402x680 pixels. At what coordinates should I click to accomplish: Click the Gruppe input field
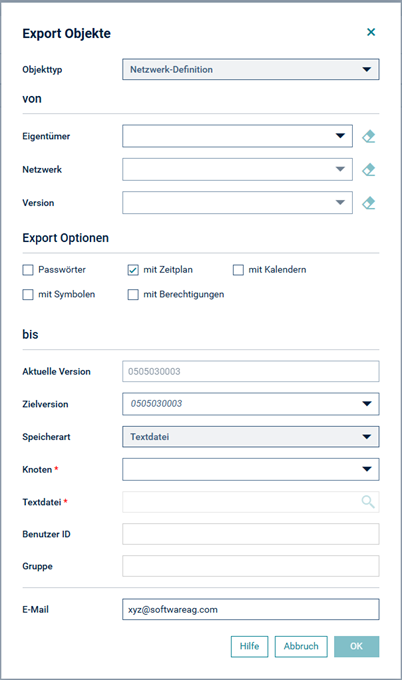tap(251, 566)
